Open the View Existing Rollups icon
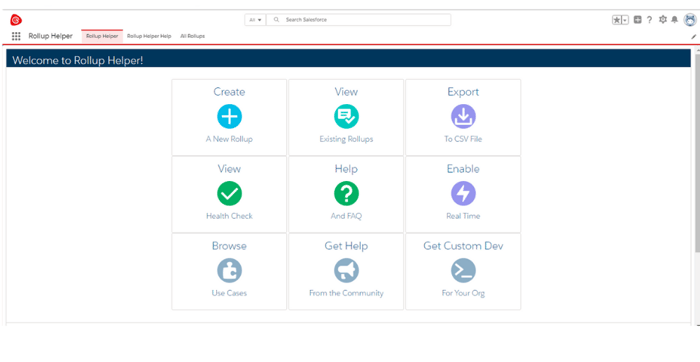Viewport: 700px width, 362px height. [x=346, y=117]
